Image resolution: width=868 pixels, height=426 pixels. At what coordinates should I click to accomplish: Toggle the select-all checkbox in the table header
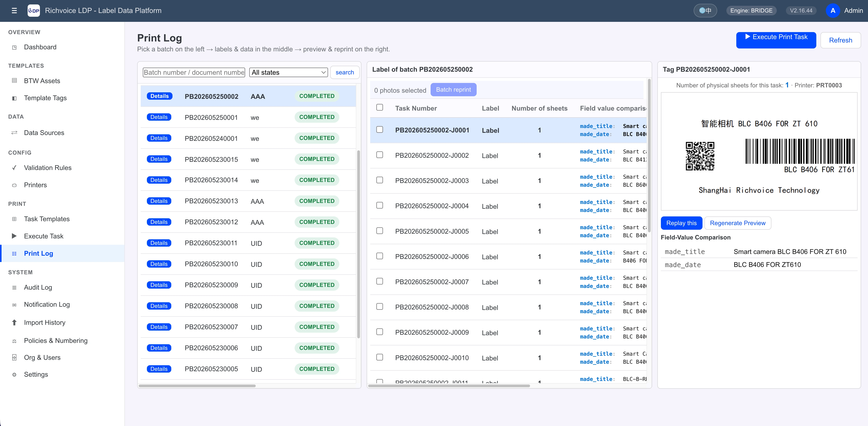click(380, 108)
